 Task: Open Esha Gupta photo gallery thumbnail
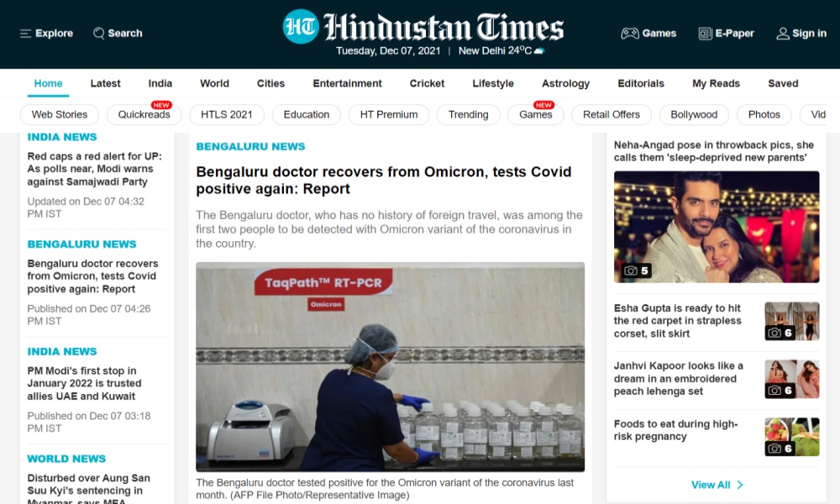[x=792, y=322]
